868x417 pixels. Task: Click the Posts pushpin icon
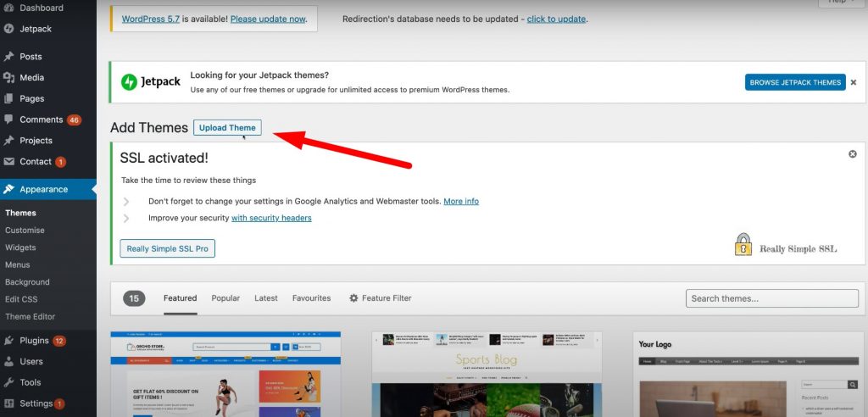coord(8,57)
